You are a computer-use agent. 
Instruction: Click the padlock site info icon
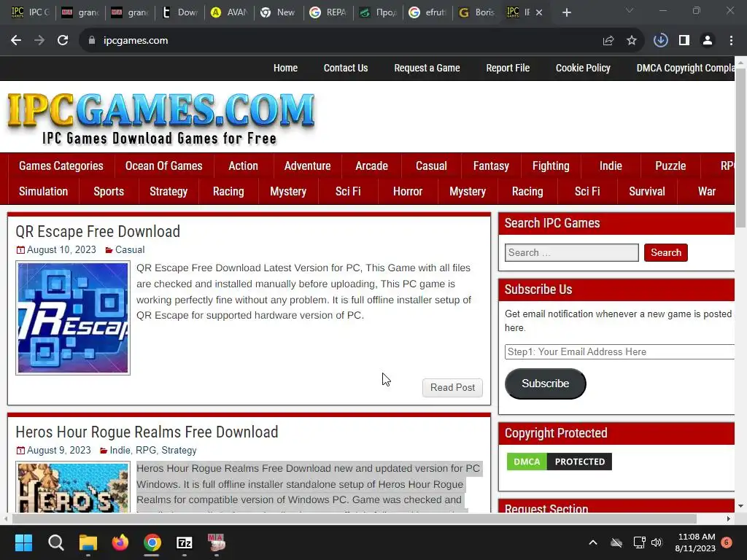92,41
